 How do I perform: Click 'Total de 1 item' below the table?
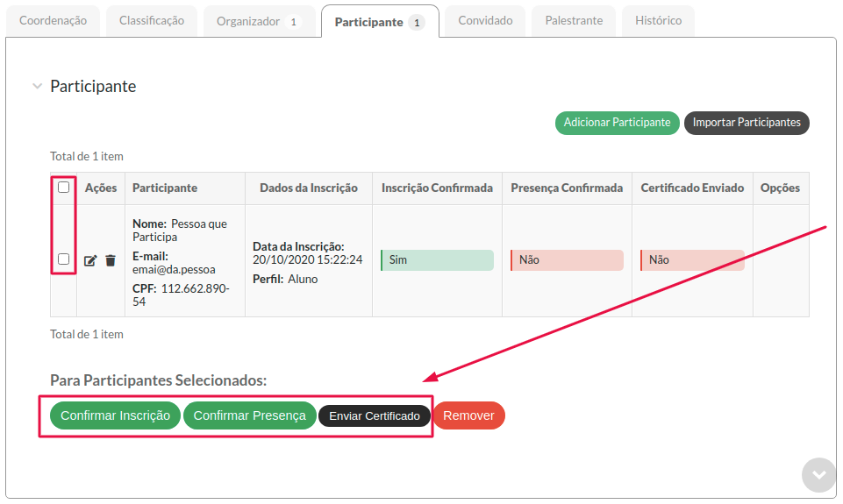click(x=87, y=334)
